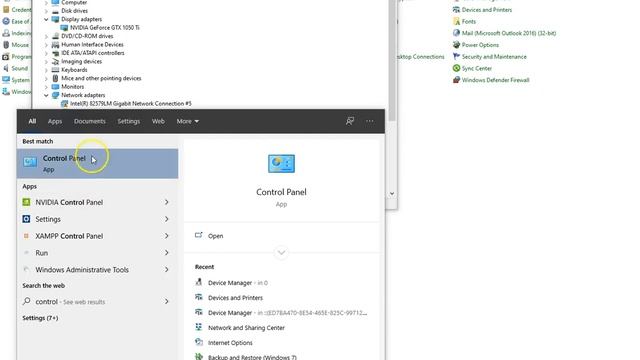This screenshot has width=640, height=360.
Task: Open Power Options link
Action: [x=480, y=45]
